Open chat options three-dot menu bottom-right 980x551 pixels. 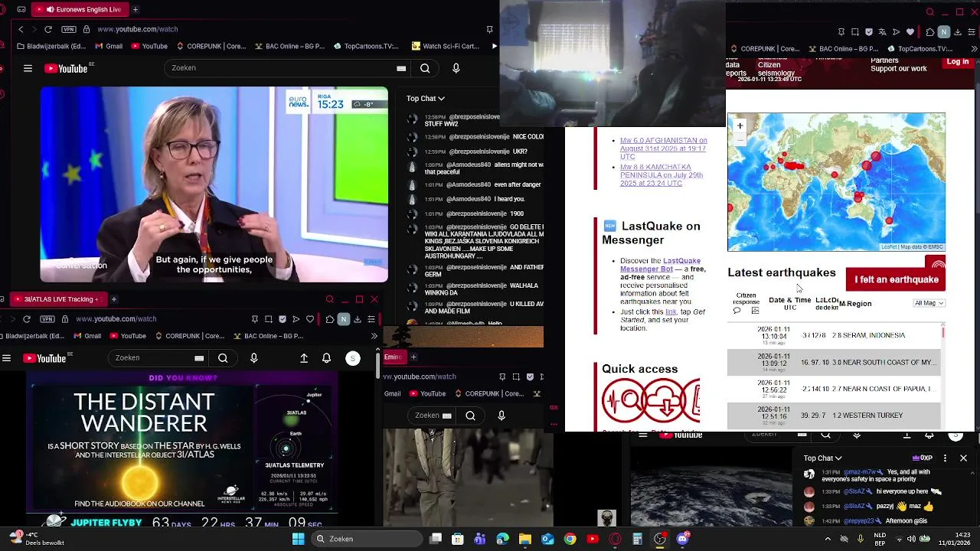tap(945, 458)
